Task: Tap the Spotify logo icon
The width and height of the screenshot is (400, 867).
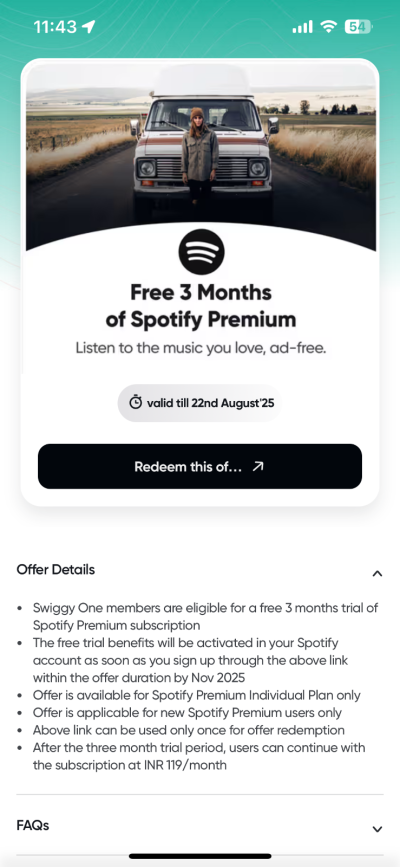Action: 201,252
